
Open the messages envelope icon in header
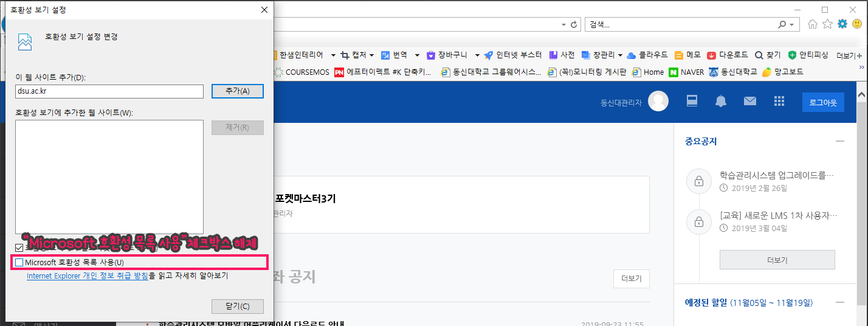(750, 101)
